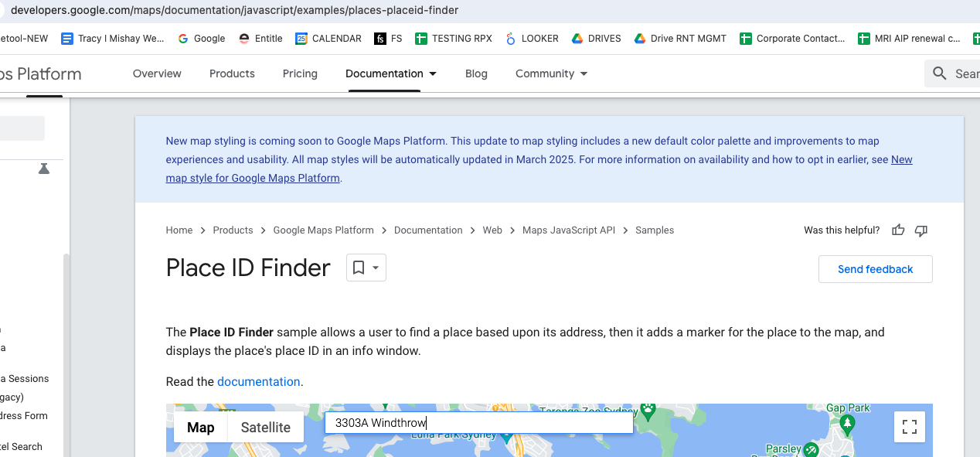The height and width of the screenshot is (457, 980).
Task: Open the LOOKER bookmark
Action: tap(532, 38)
